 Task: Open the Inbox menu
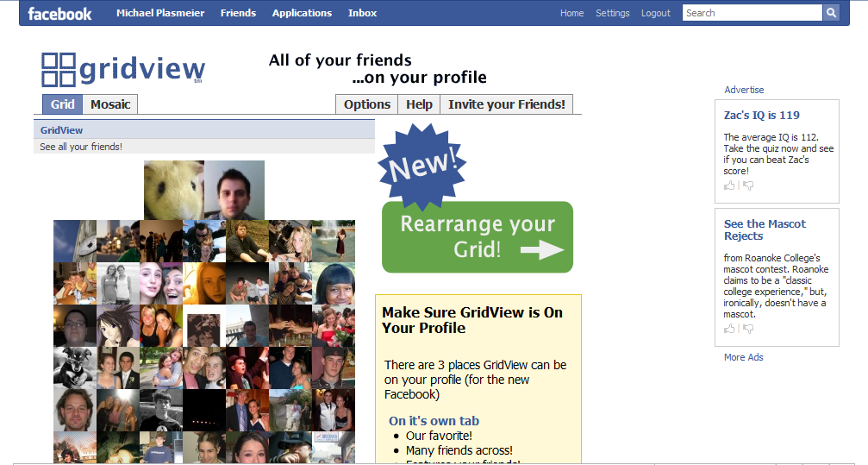point(363,13)
